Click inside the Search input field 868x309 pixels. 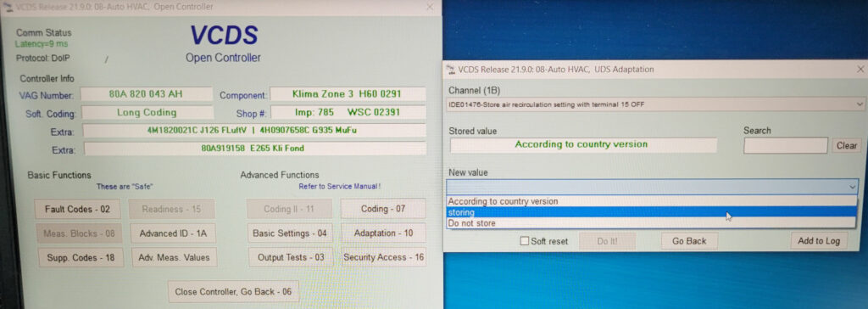[785, 146]
